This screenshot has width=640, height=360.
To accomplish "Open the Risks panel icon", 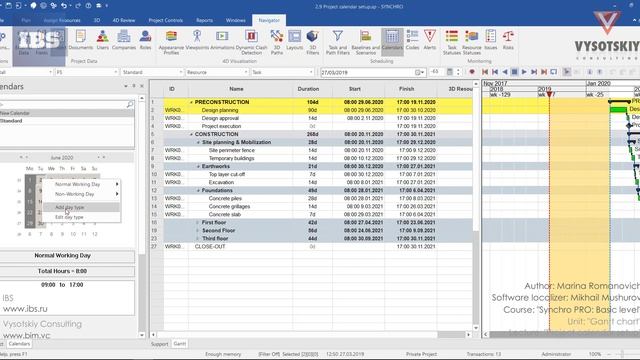I will point(508,40).
